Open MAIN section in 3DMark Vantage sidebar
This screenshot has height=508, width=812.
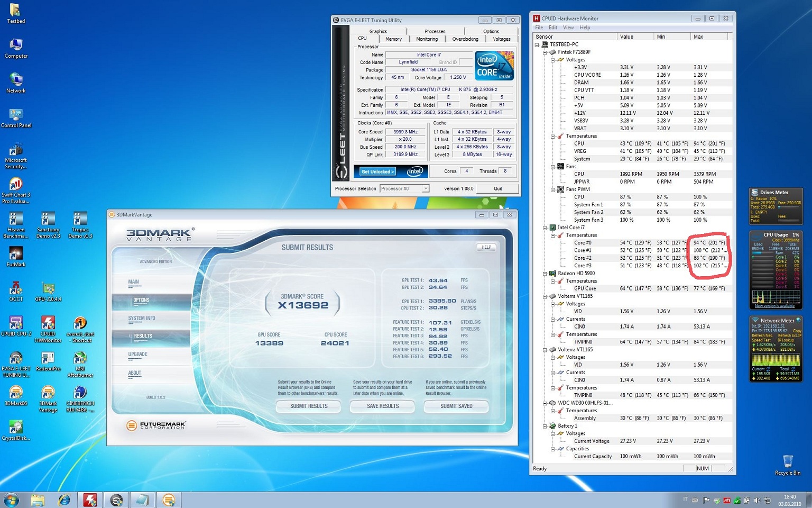(x=151, y=282)
